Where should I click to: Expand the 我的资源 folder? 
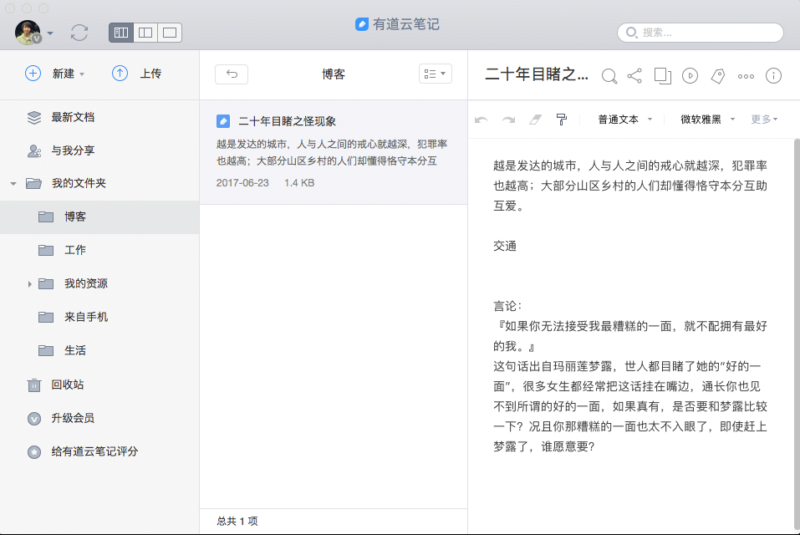click(30, 284)
